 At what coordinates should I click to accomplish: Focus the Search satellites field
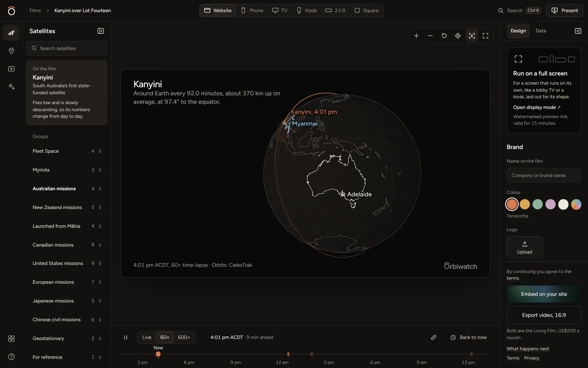[x=67, y=48]
